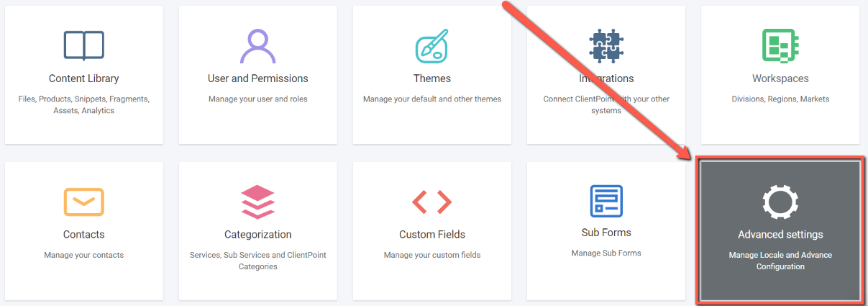The image size is (868, 306).
Task: Open the Workspaces green grid icon
Action: click(780, 46)
